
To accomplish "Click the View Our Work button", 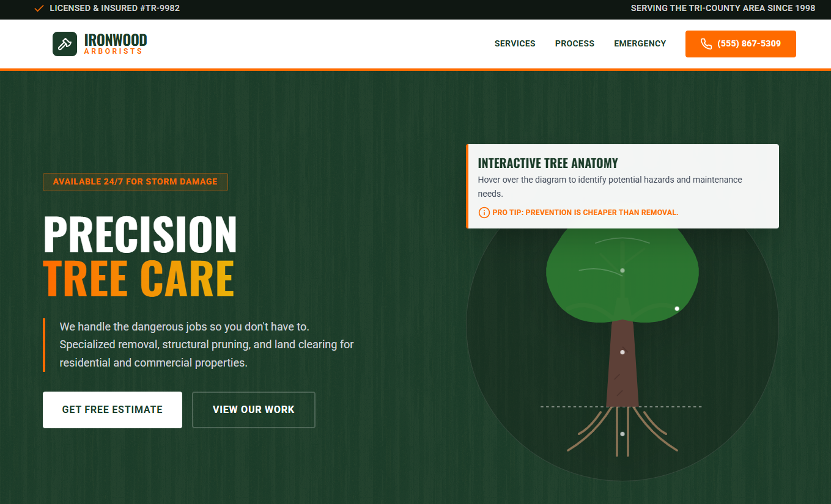I will click(253, 409).
